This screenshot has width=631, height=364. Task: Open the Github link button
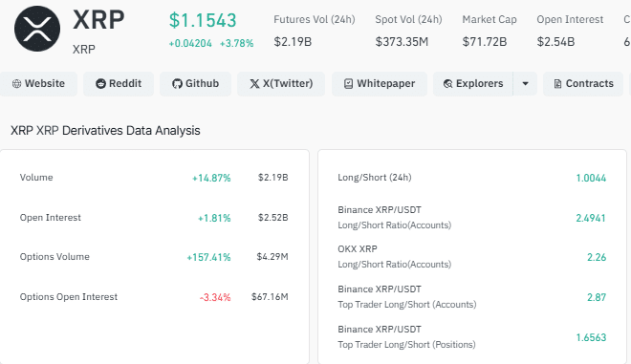point(196,84)
